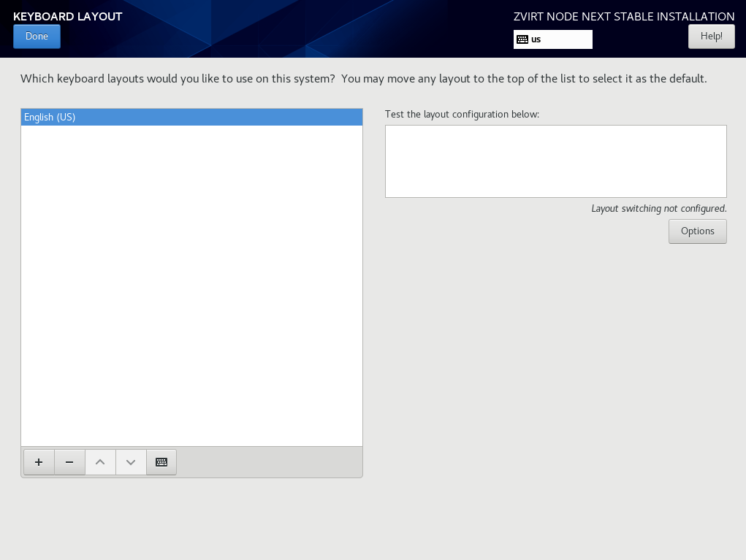The image size is (746, 560).
Task: Move selected layout down with arrow
Action: pos(131,462)
